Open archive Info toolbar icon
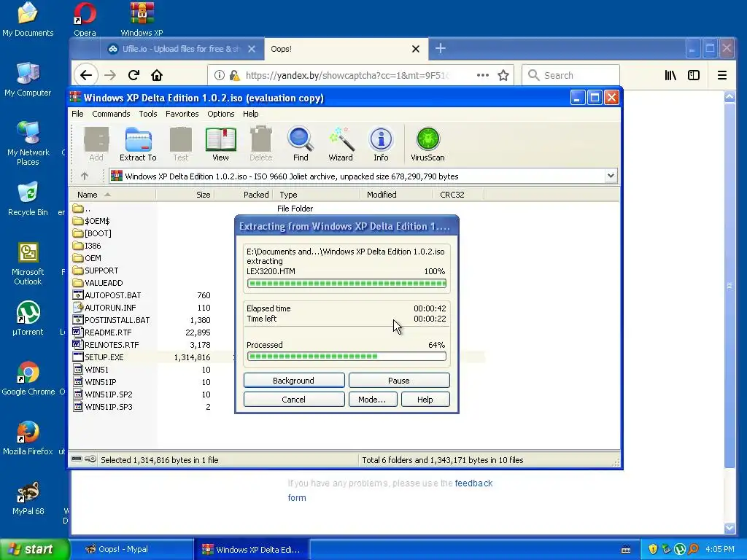747x560 pixels. [x=381, y=144]
